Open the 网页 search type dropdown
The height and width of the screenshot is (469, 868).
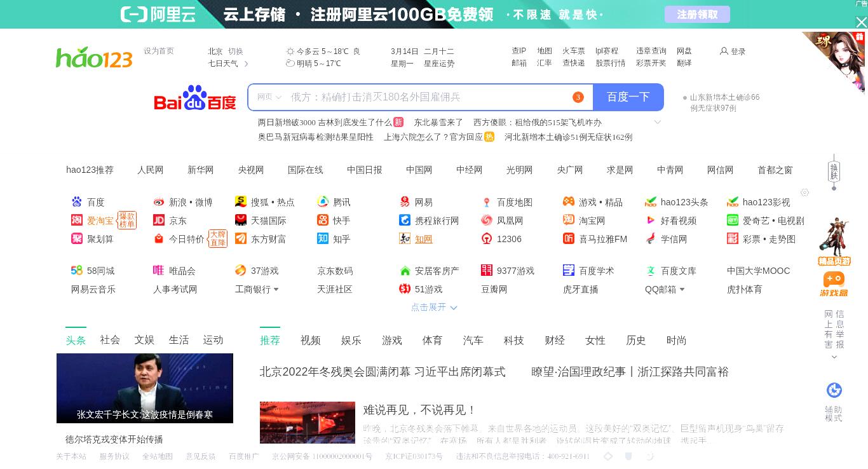(x=269, y=97)
